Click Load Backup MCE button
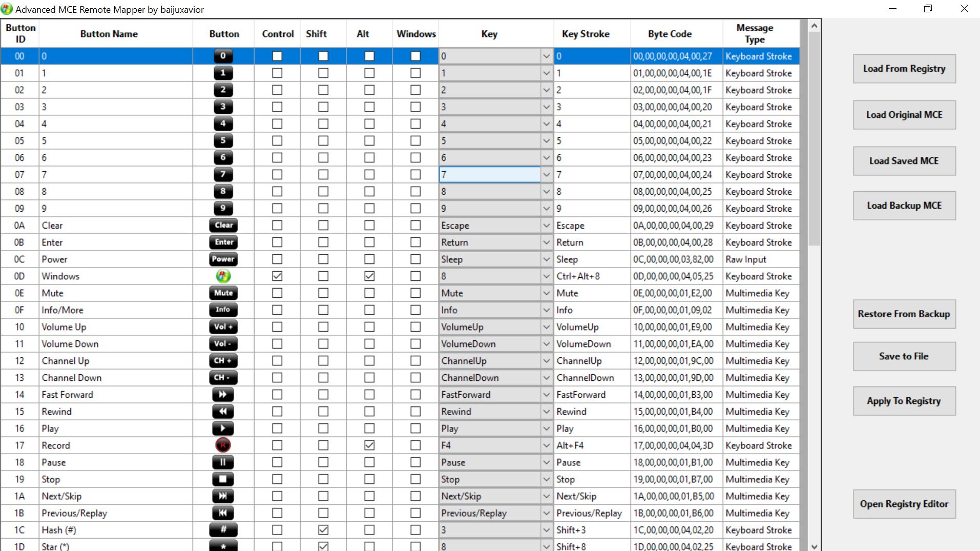 click(904, 206)
